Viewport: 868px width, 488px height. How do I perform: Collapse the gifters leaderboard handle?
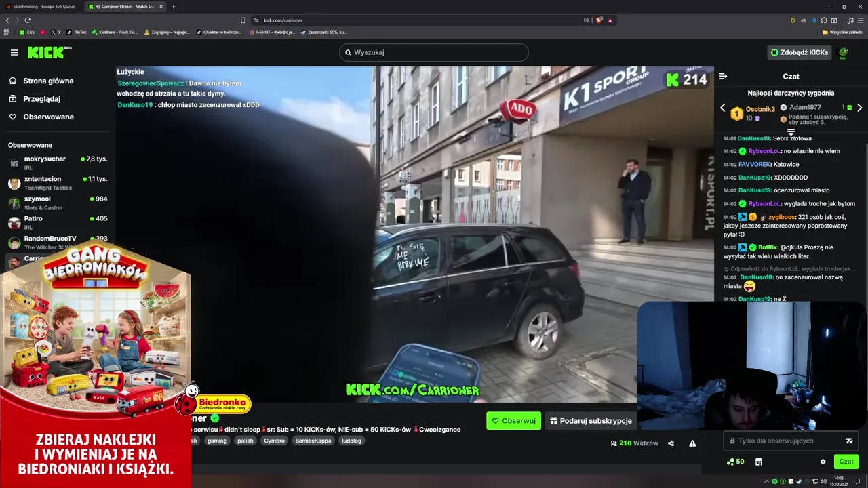791,132
